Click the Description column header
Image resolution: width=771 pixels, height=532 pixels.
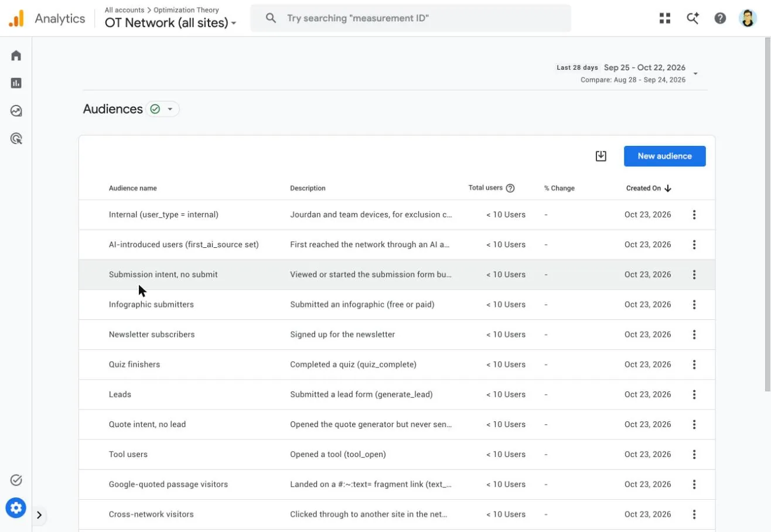(x=308, y=188)
